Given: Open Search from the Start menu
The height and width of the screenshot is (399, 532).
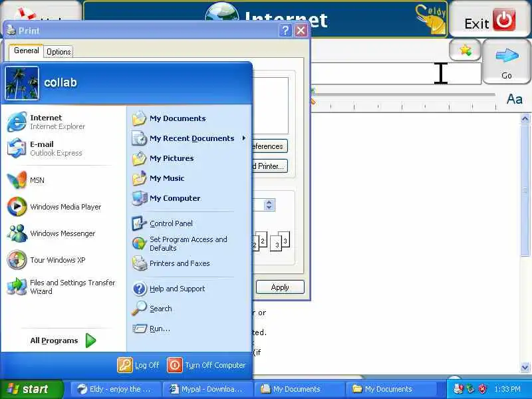Looking at the screenshot, I should [x=152, y=309].
